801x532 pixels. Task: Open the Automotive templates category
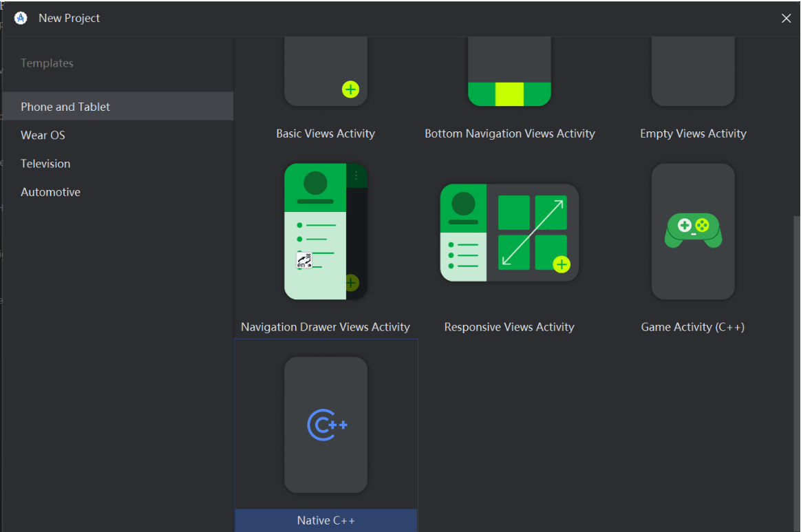118,192
